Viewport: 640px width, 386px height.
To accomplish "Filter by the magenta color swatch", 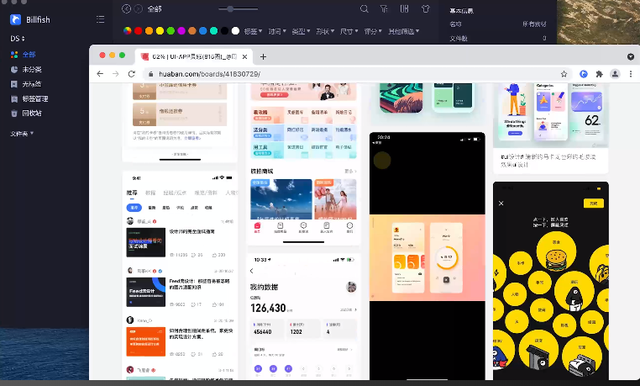I will [x=181, y=31].
